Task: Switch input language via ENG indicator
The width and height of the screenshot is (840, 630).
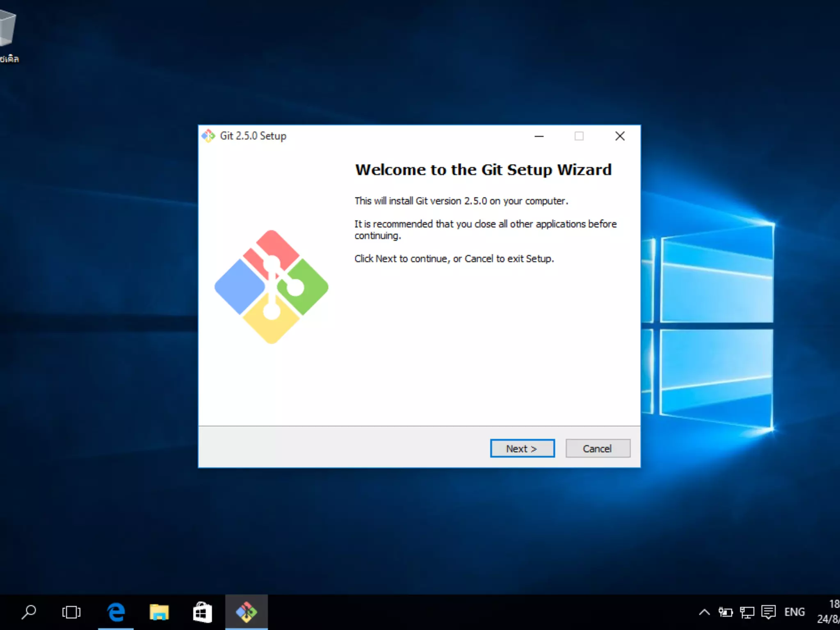Action: coord(794,612)
